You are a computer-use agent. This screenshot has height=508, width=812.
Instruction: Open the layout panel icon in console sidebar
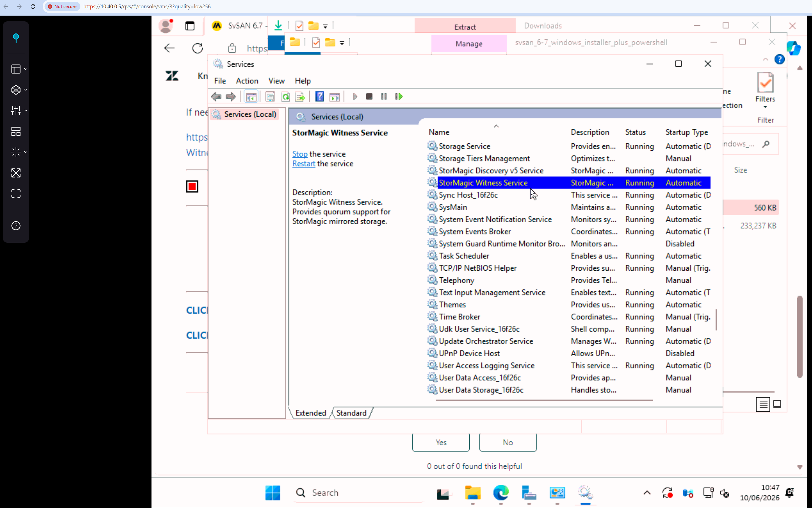pos(16,69)
